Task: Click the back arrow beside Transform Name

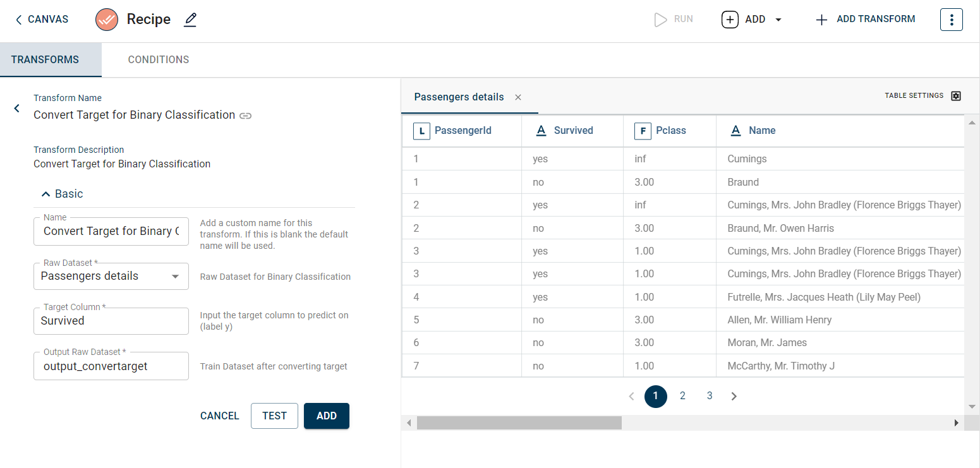Action: pyautogui.click(x=17, y=109)
